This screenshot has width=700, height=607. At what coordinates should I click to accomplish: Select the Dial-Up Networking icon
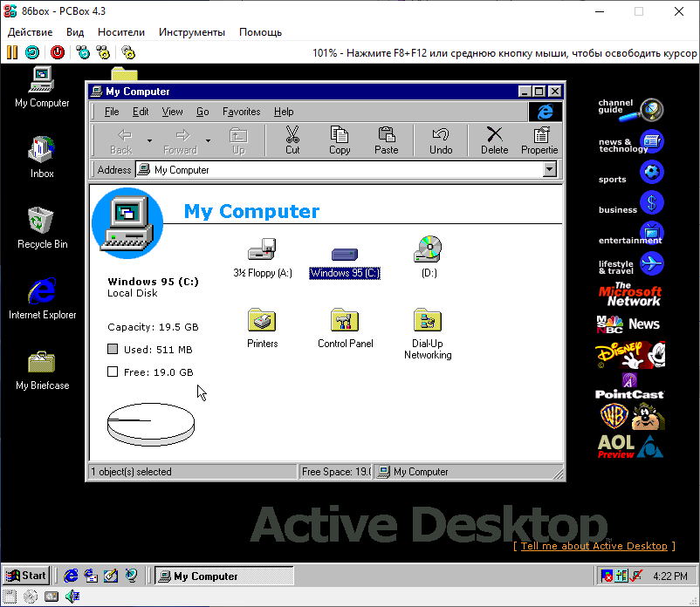click(x=428, y=321)
